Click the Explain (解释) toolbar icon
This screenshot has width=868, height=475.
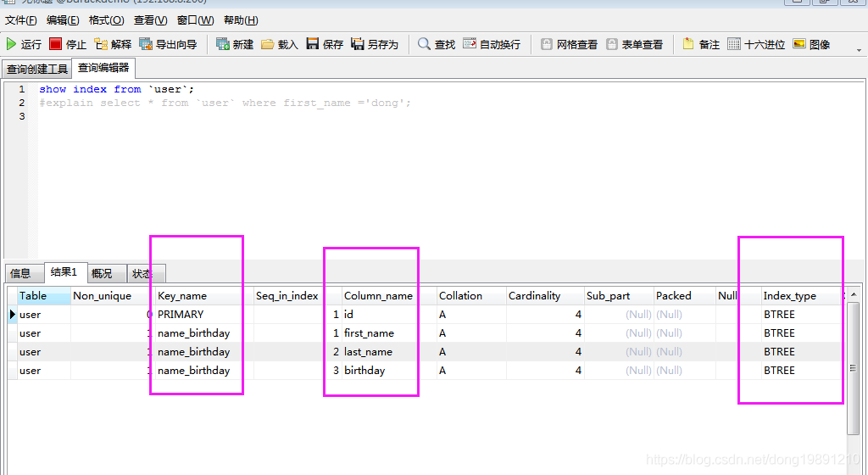pyautogui.click(x=101, y=44)
